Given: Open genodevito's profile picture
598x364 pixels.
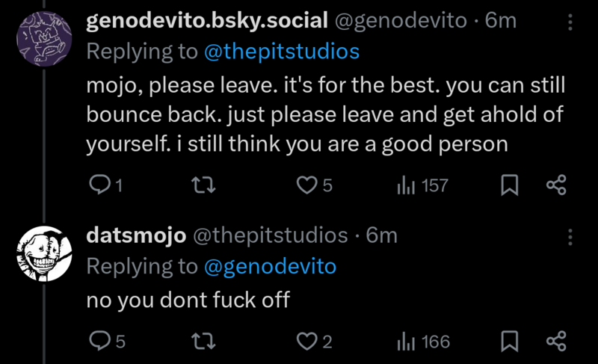Looking at the screenshot, I should coord(43,37).
